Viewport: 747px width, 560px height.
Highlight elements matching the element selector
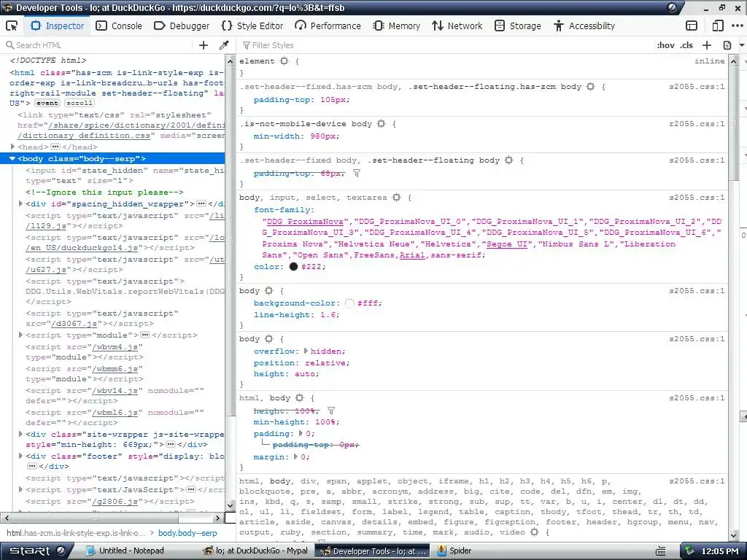(x=285, y=61)
